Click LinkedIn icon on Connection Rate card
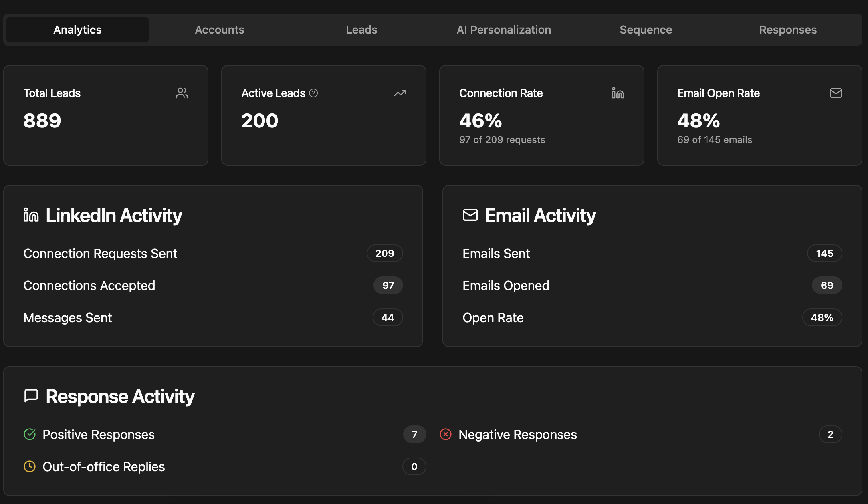868x504 pixels. point(618,93)
